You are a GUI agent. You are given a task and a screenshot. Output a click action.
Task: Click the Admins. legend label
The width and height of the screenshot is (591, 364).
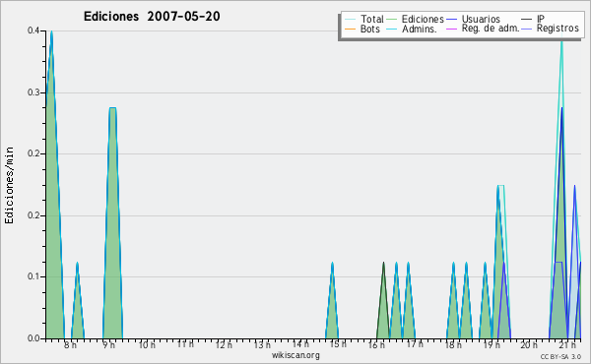[x=420, y=29]
